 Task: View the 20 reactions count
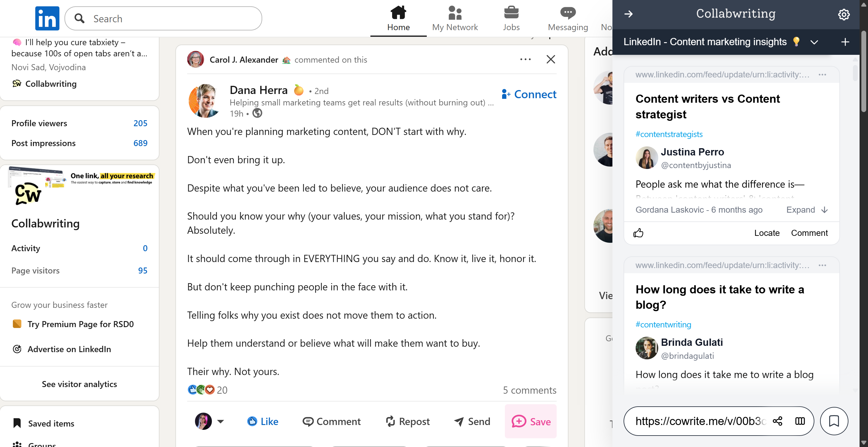pos(222,390)
